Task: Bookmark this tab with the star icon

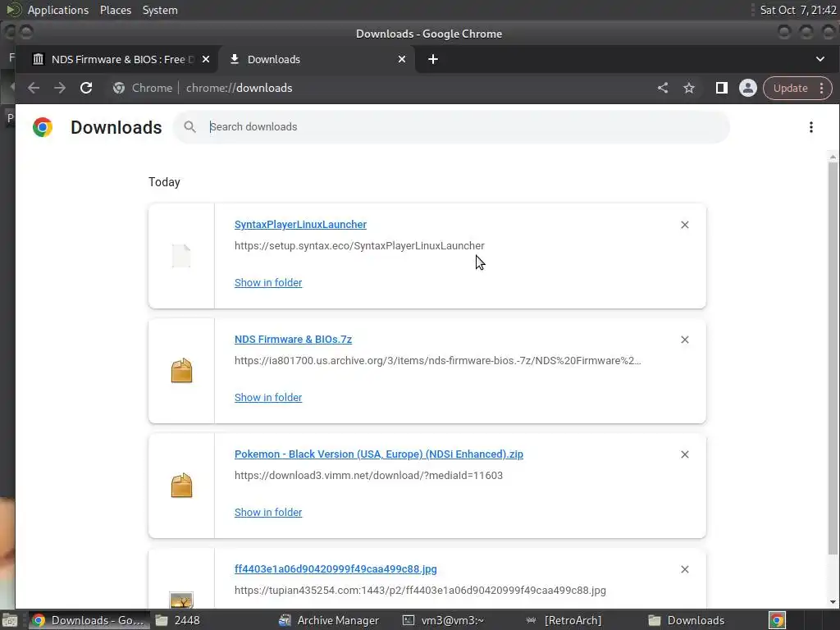Action: pyautogui.click(x=689, y=88)
